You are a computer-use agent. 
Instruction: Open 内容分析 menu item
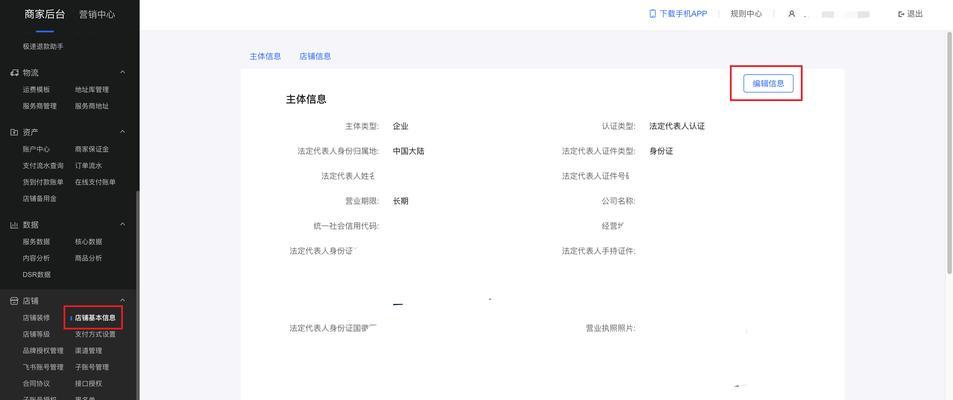point(36,258)
